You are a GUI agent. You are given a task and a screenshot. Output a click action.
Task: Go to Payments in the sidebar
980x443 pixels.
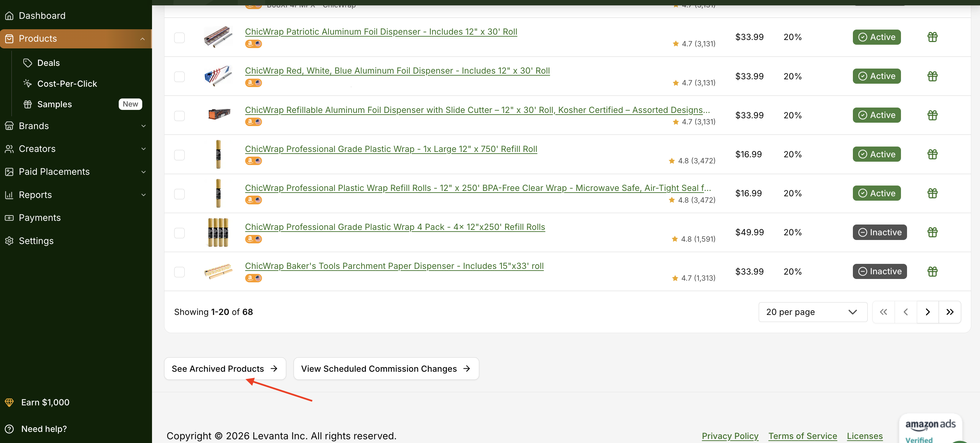click(x=76, y=218)
